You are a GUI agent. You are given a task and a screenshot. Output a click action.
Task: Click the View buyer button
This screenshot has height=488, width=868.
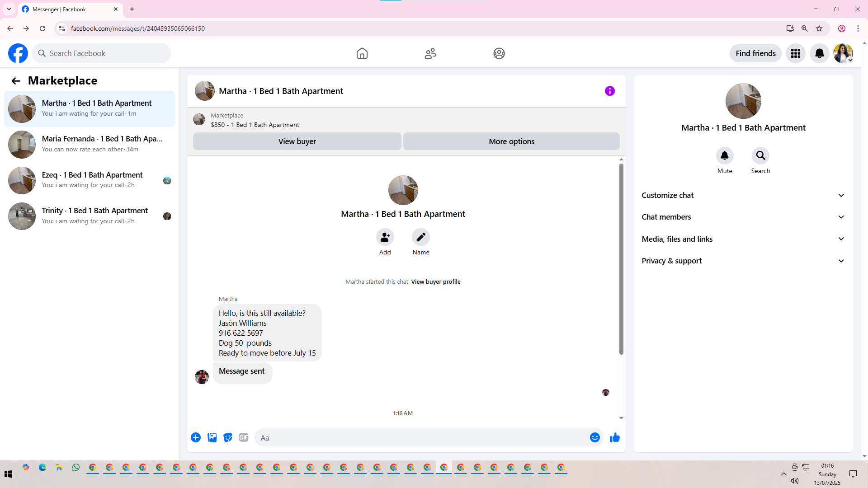[x=297, y=141]
